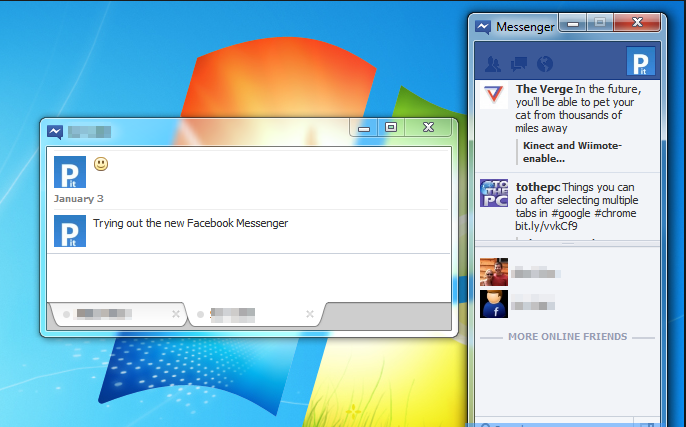Open the Kinect and Wiimote-enable link preview

coord(572,152)
